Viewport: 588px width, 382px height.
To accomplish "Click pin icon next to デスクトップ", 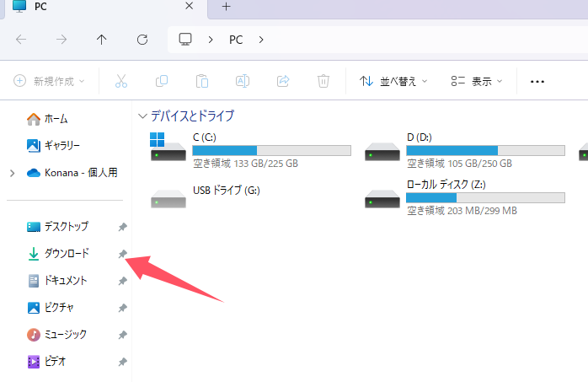I will coord(123,227).
